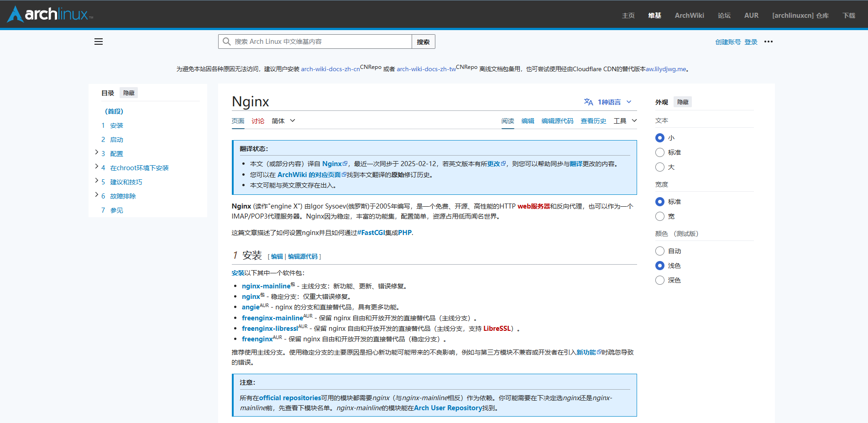Click the 创建账号 link

click(x=728, y=42)
